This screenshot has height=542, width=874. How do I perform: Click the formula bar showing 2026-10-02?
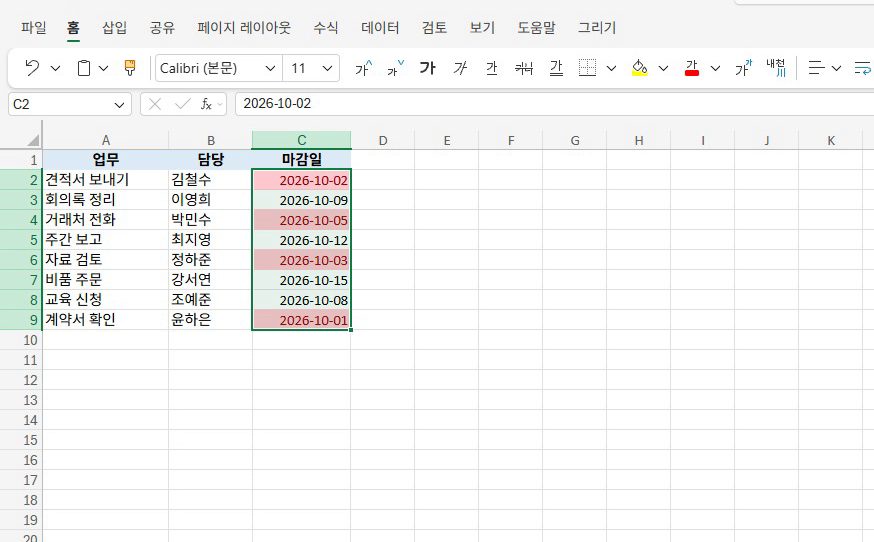(555, 104)
